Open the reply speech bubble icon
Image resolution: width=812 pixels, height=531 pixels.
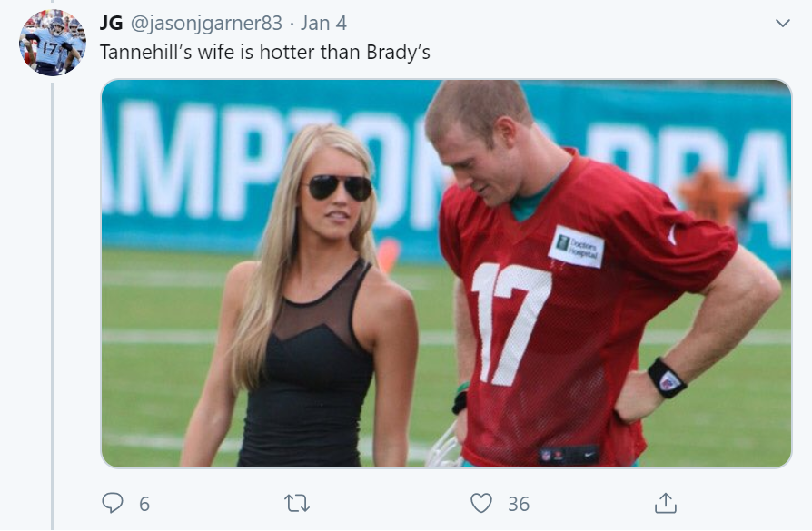pyautogui.click(x=113, y=503)
